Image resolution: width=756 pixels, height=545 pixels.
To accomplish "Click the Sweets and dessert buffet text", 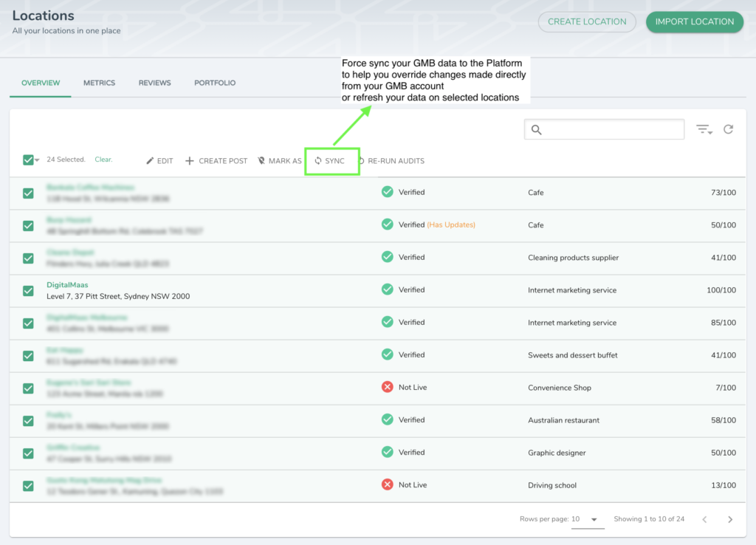I will coord(573,355).
